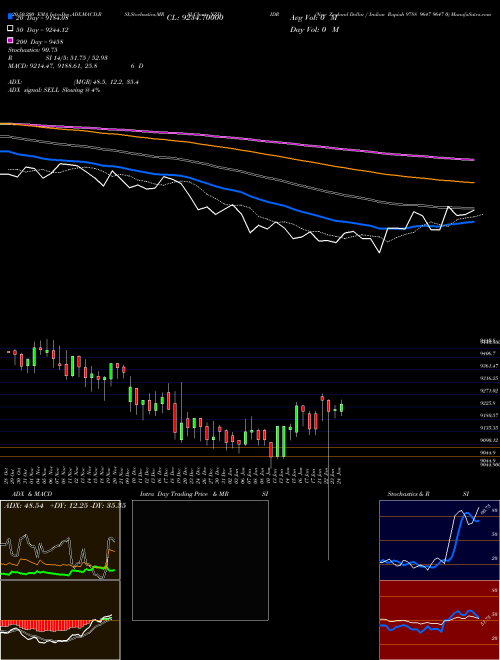Click the 'Intra Day Trading Price & MR' title
This screenshot has height=660, width=500.
pyautogui.click(x=184, y=494)
